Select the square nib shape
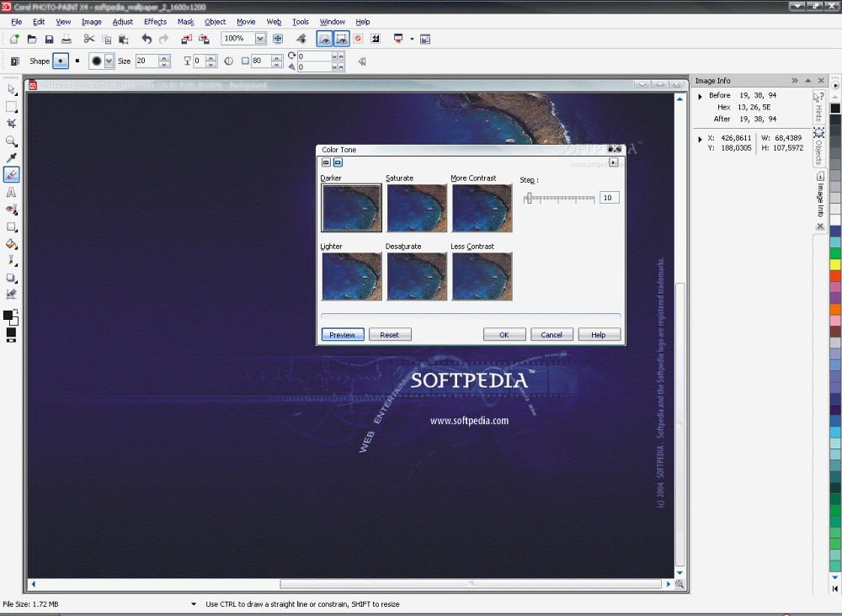The height and width of the screenshot is (616, 842). click(77, 61)
